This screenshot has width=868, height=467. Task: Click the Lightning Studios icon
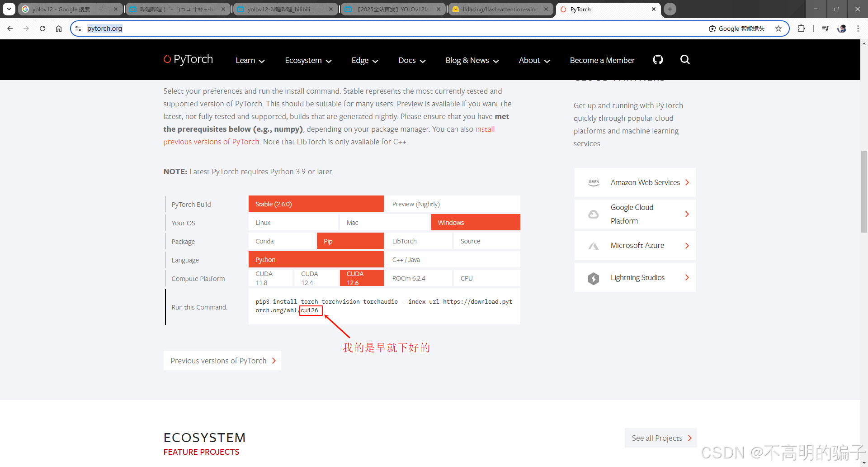pyautogui.click(x=594, y=278)
